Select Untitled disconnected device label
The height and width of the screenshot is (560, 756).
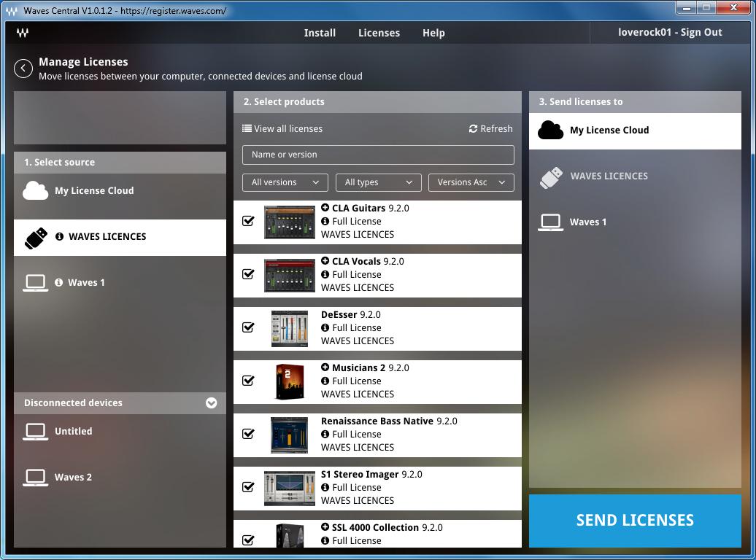[x=73, y=432]
